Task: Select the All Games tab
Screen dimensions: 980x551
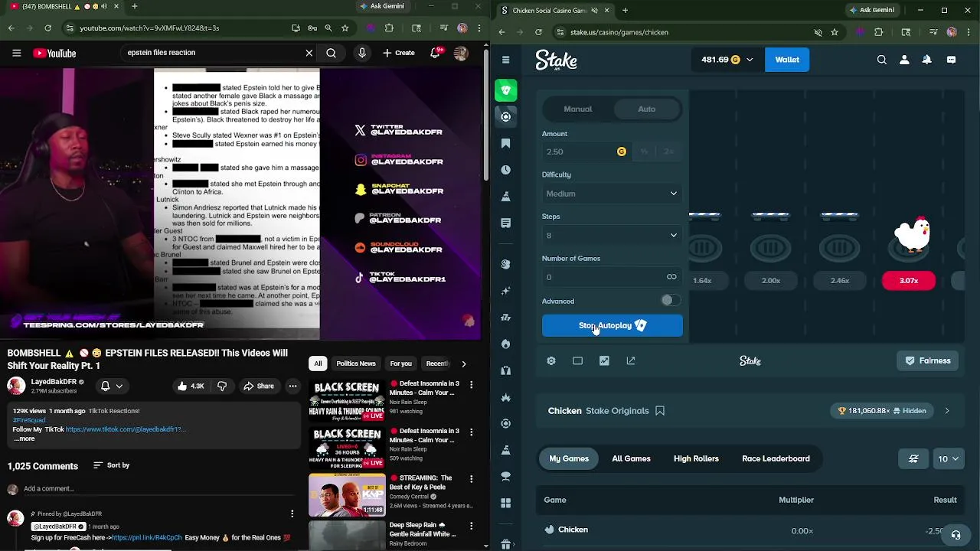Action: click(x=631, y=458)
